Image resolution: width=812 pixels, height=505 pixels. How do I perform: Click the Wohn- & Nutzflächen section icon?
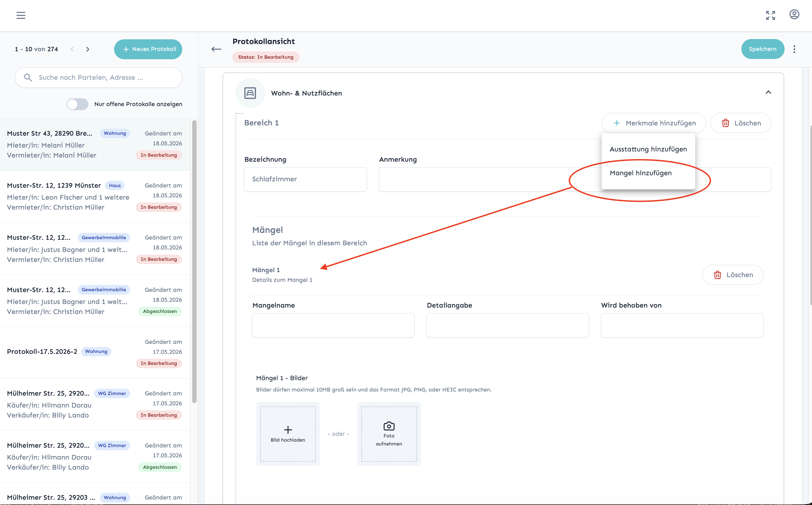click(250, 93)
